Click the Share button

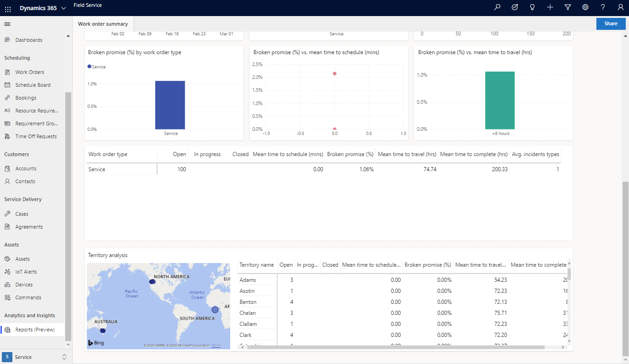[x=611, y=24]
